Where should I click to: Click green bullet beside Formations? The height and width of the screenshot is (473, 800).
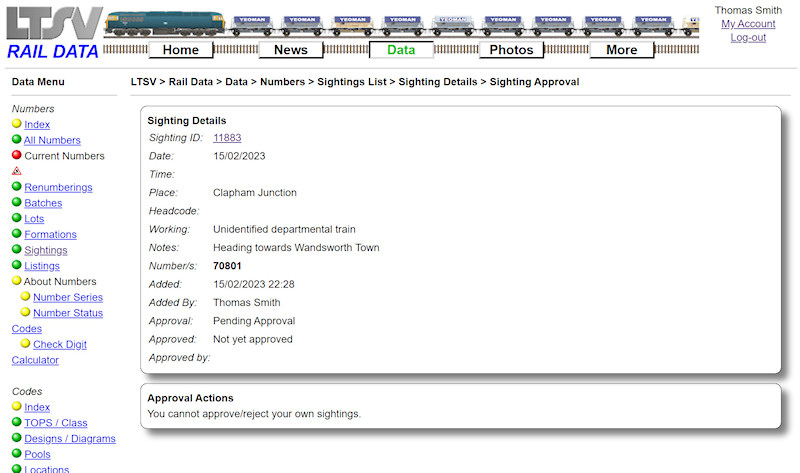click(17, 234)
